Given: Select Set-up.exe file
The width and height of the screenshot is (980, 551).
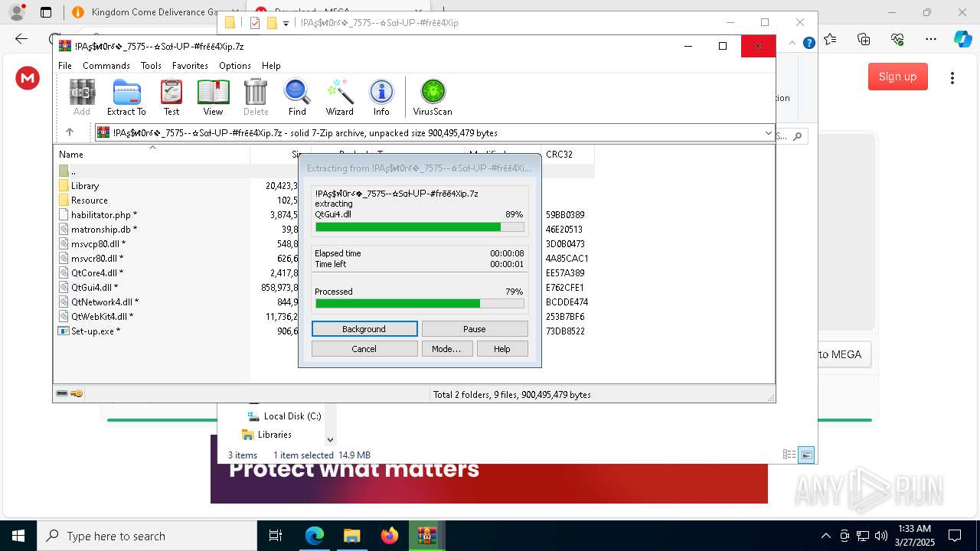Looking at the screenshot, I should [x=96, y=331].
